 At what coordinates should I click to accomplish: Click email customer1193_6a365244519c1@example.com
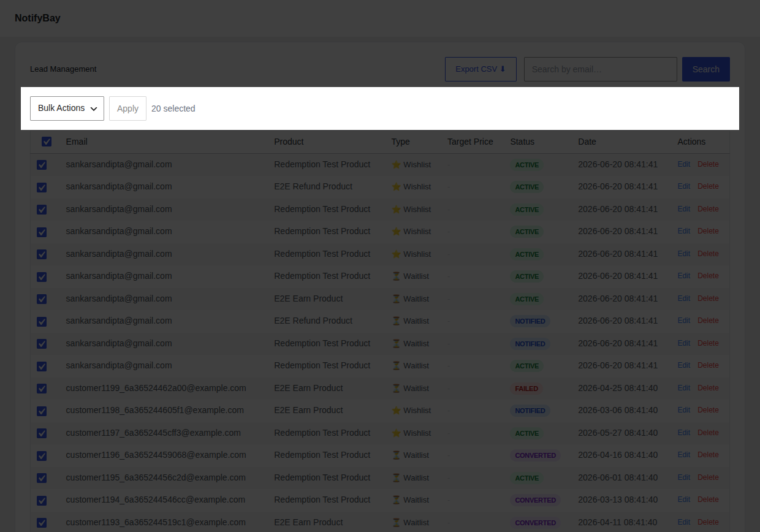[156, 522]
